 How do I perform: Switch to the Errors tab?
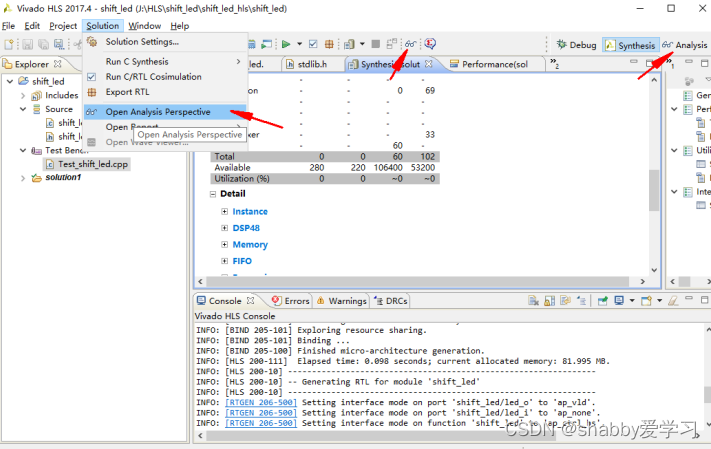pyautogui.click(x=291, y=301)
